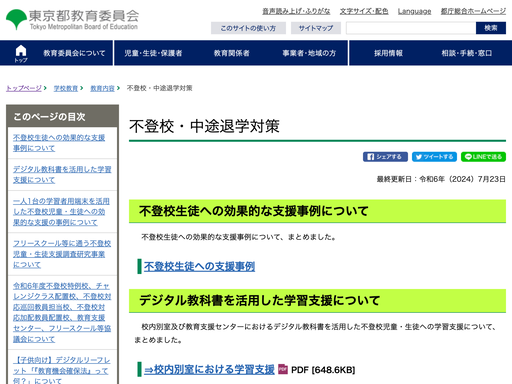This screenshot has height=384, width=512.
Task: Click the Tokyo Metropolitan Board of Education logo
Action: [72, 19]
